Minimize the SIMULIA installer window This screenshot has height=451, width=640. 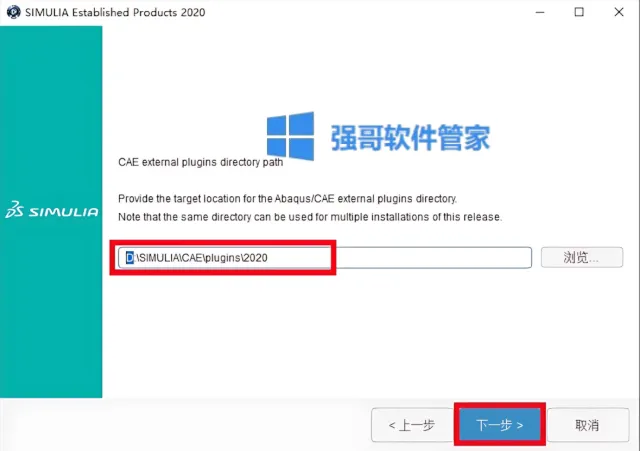pos(540,12)
